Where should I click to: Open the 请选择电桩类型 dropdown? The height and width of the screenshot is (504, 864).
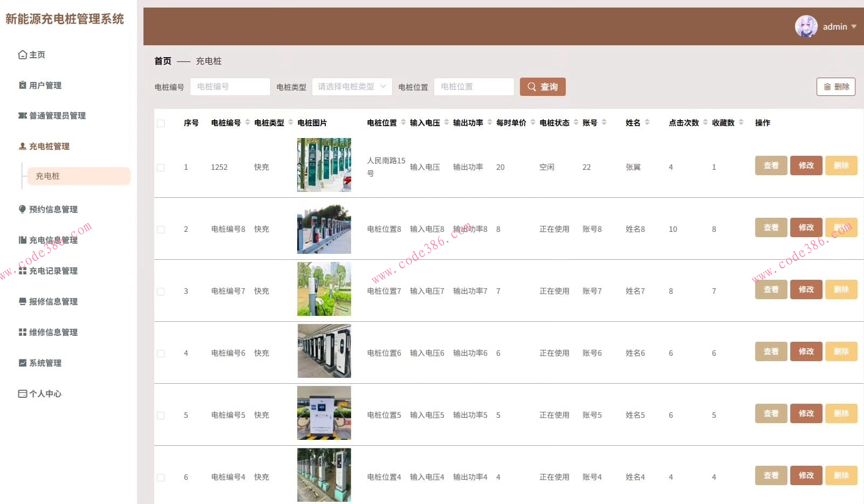[x=352, y=87]
